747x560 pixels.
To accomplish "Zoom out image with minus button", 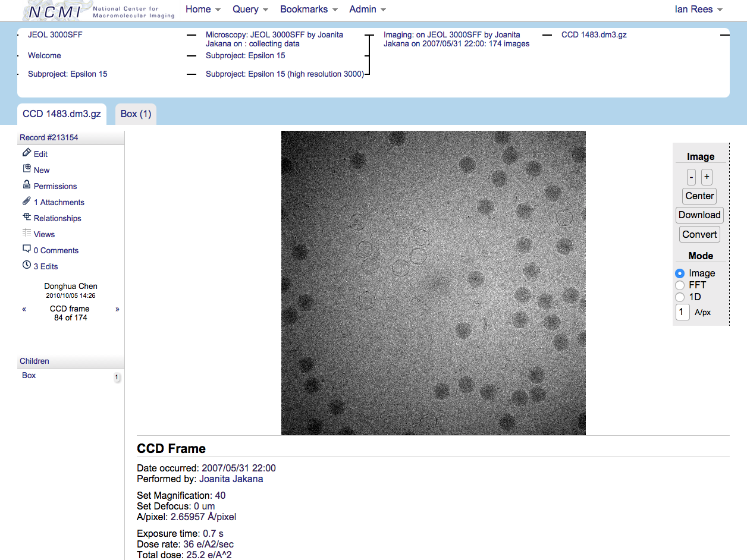I will 691,177.
